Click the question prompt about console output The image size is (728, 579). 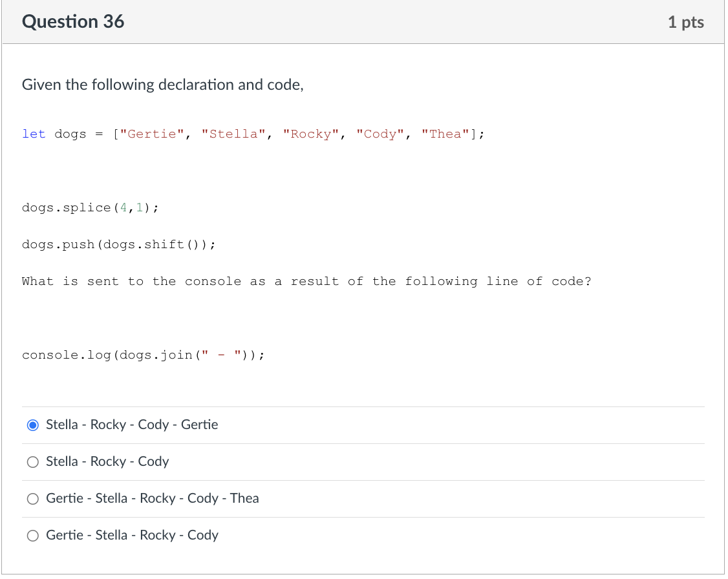click(306, 281)
